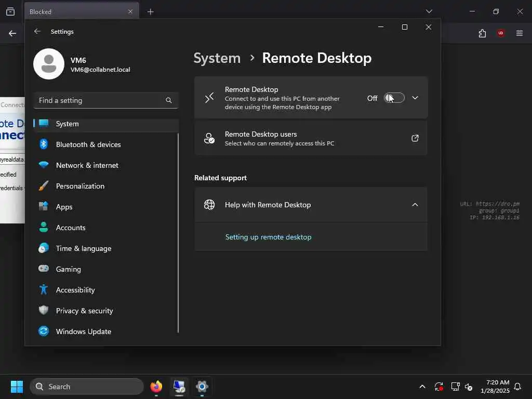Open a new browser tab
Image resolution: width=532 pixels, height=399 pixels.
coord(150,12)
